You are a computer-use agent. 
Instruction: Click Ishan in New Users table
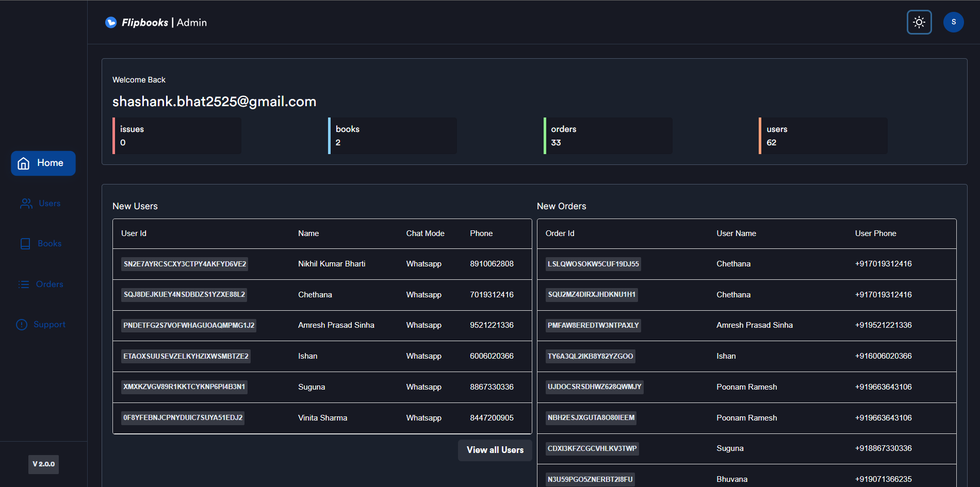pyautogui.click(x=307, y=356)
